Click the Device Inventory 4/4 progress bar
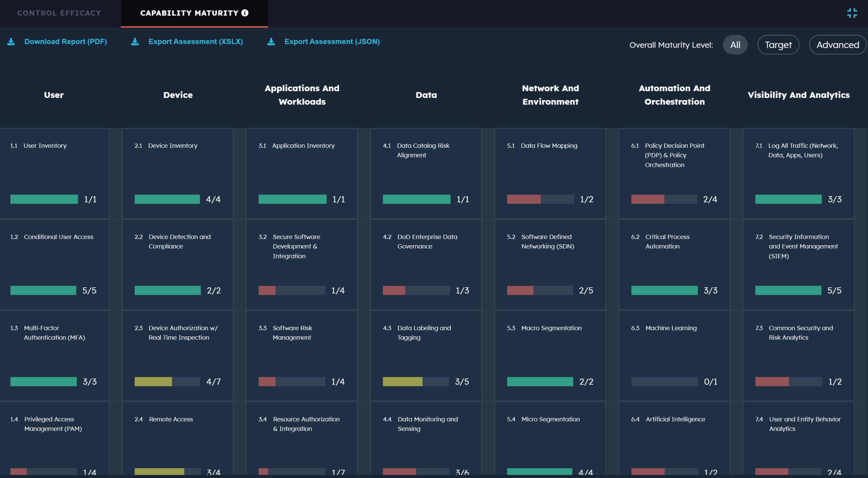This screenshot has height=478, width=868. (x=167, y=199)
